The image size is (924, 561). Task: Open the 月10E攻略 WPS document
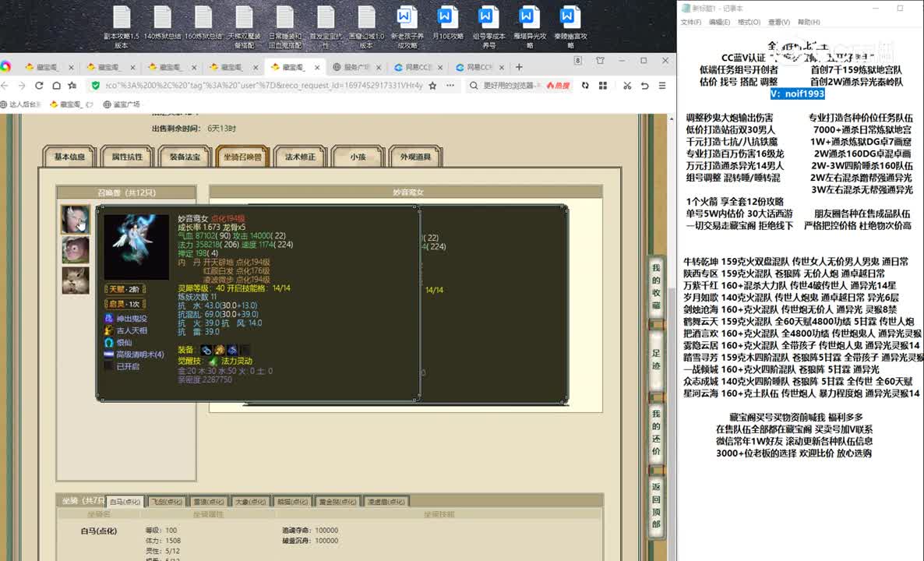click(447, 23)
